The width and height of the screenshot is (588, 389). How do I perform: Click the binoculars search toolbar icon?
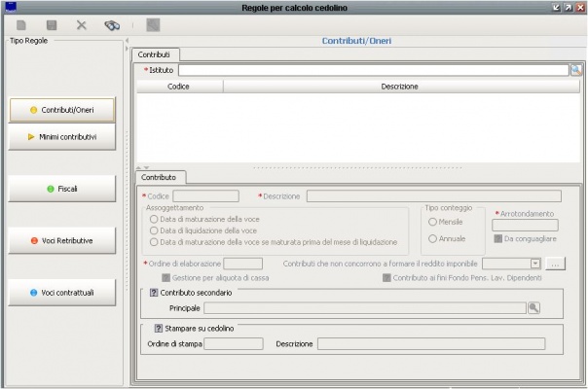(113, 25)
